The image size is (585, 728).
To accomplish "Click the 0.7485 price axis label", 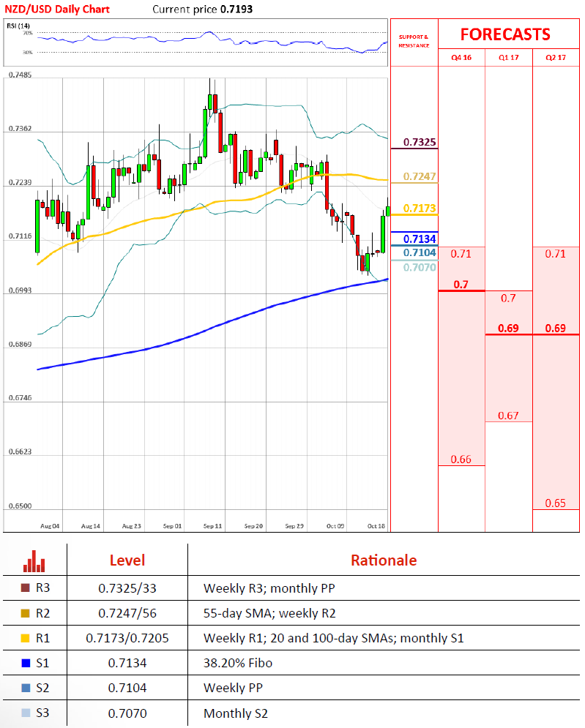I will click(x=20, y=75).
